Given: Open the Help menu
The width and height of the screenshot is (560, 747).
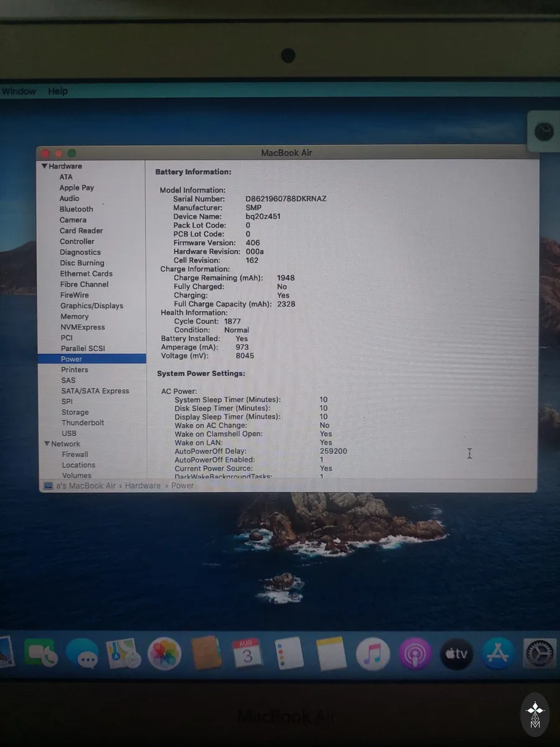Looking at the screenshot, I should pos(58,91).
